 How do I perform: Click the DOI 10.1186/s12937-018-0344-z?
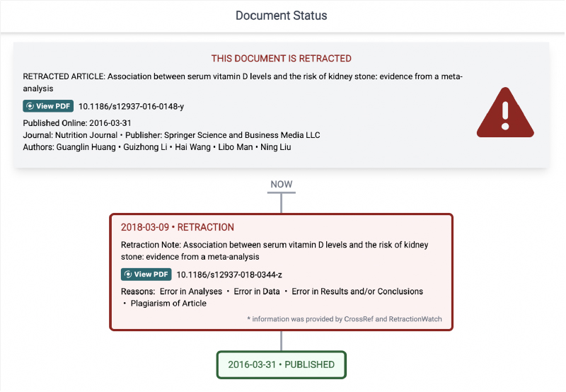[x=229, y=275]
